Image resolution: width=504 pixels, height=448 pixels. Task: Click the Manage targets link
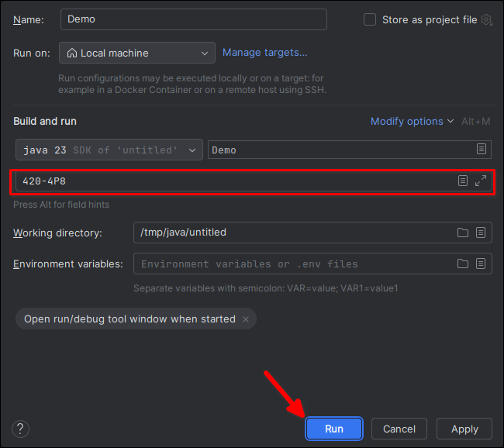pyautogui.click(x=265, y=53)
